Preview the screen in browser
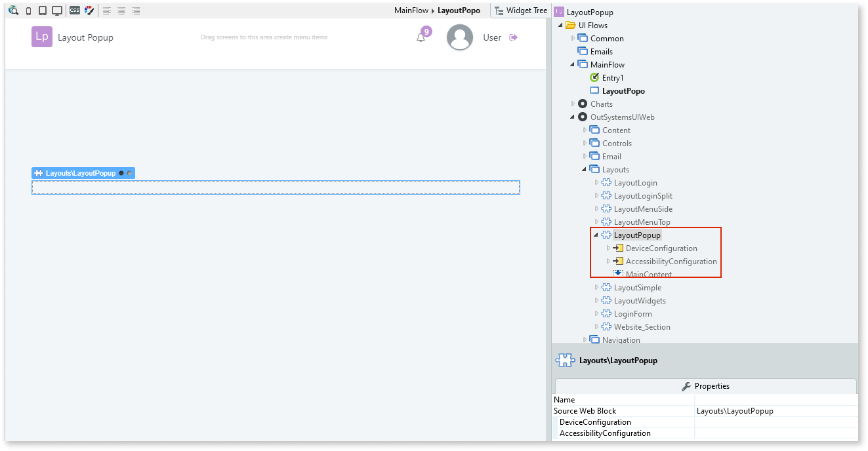 coord(13,10)
